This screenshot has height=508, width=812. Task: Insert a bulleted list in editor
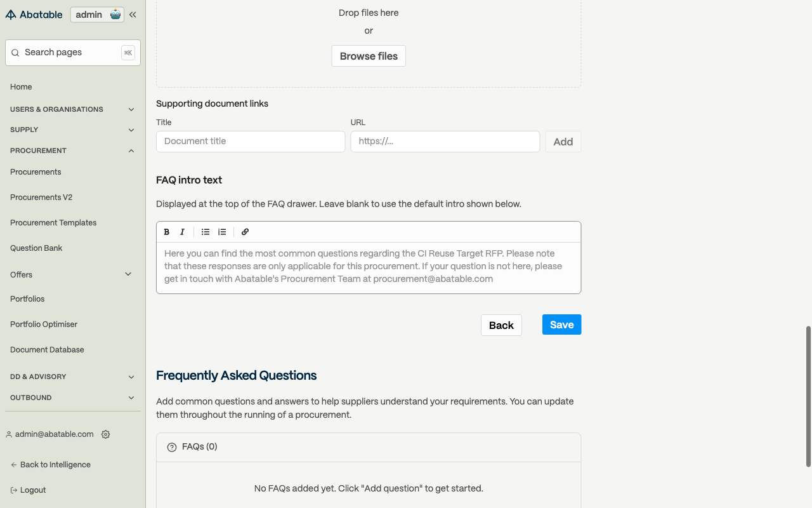pyautogui.click(x=206, y=232)
